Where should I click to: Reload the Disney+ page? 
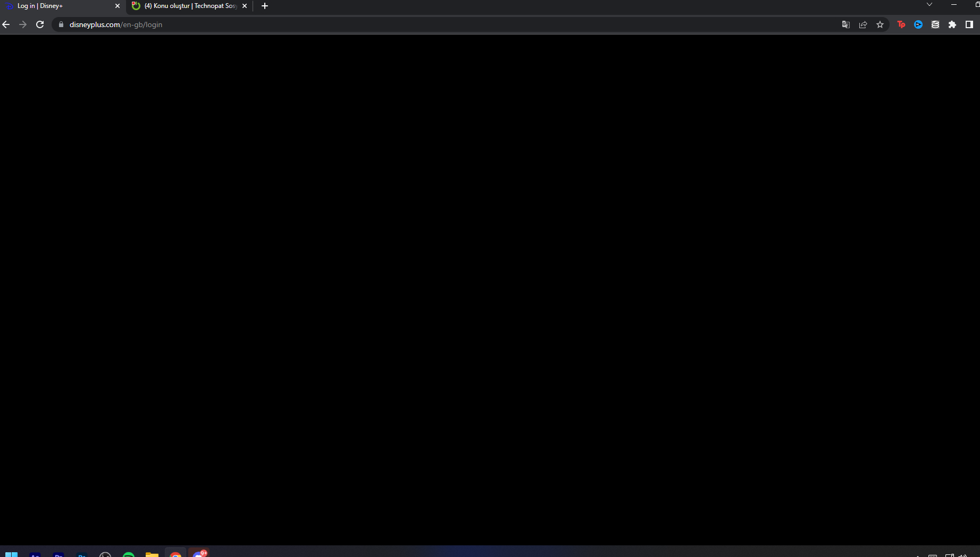coord(40,24)
